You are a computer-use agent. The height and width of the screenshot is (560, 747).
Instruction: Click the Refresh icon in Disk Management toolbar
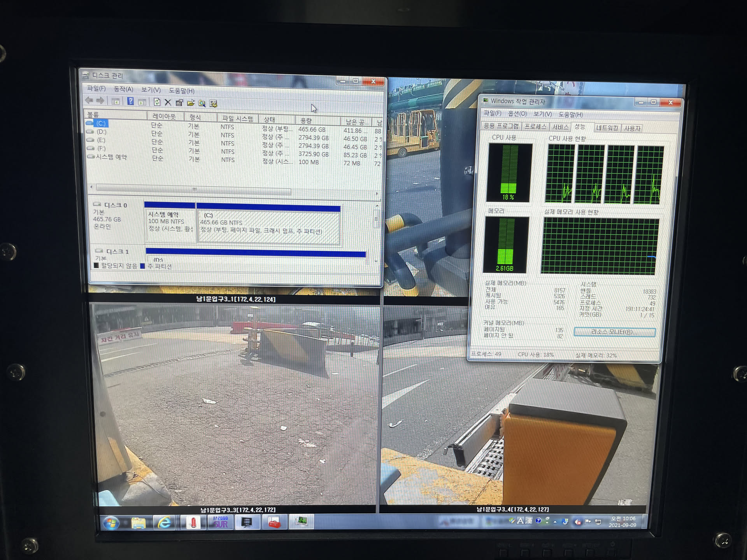157,102
